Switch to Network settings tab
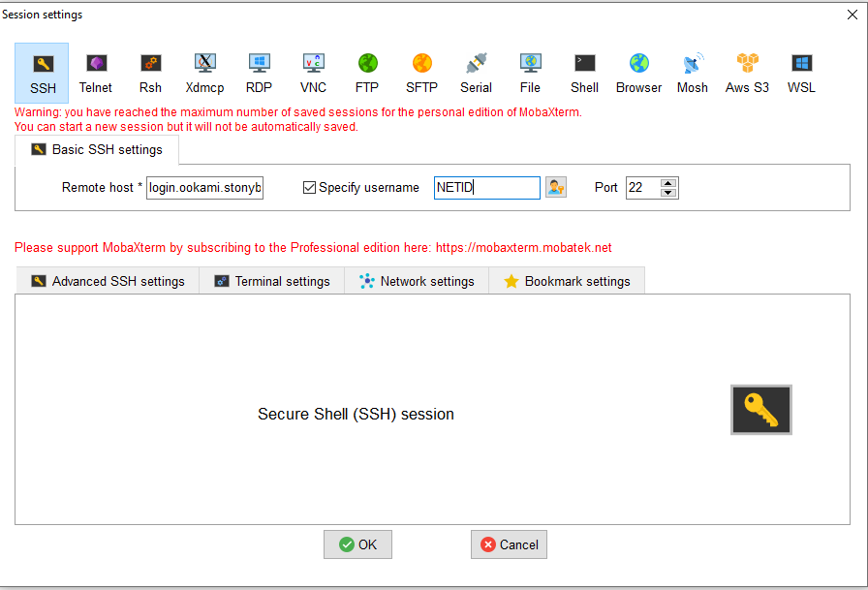 pos(417,281)
